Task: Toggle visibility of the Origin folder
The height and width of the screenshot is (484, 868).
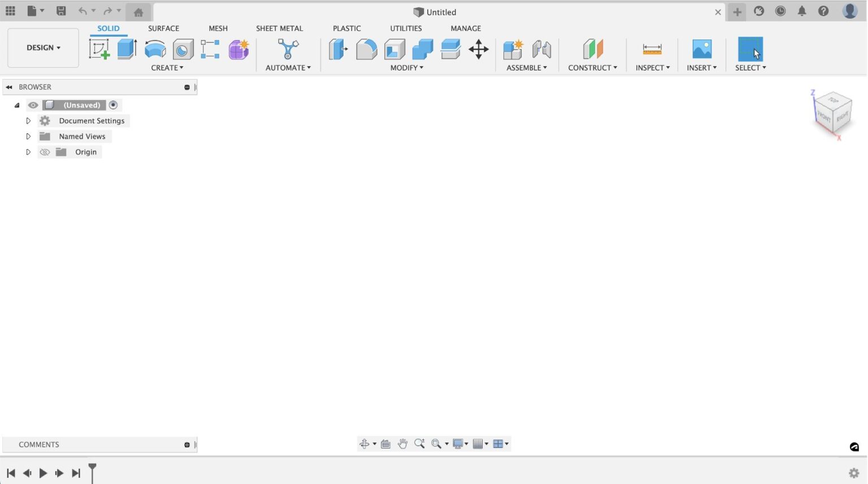Action: tap(45, 152)
